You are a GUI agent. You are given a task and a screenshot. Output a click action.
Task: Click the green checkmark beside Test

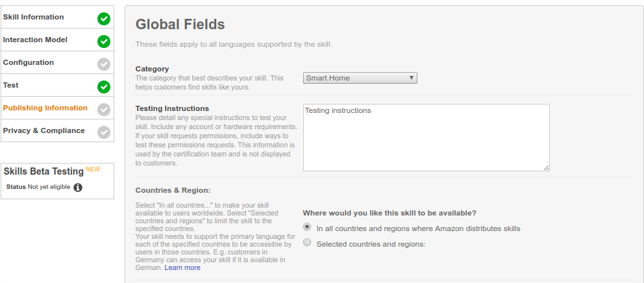[104, 87]
